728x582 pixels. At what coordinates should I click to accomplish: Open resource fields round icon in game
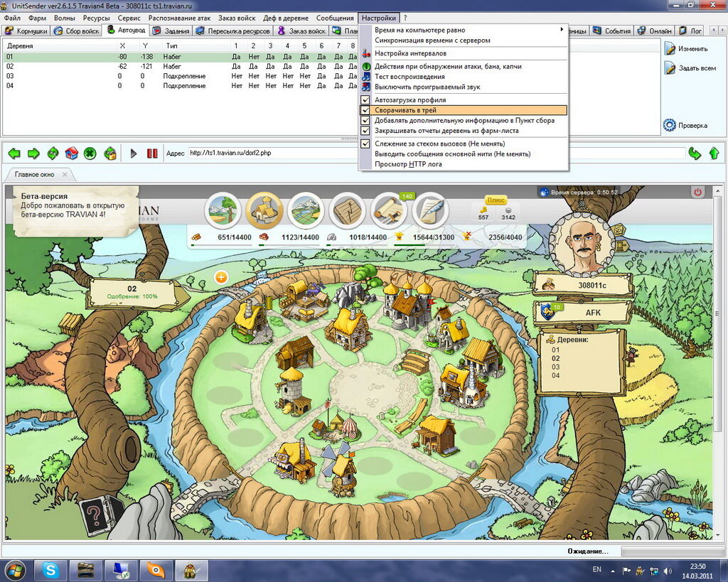pos(223,210)
